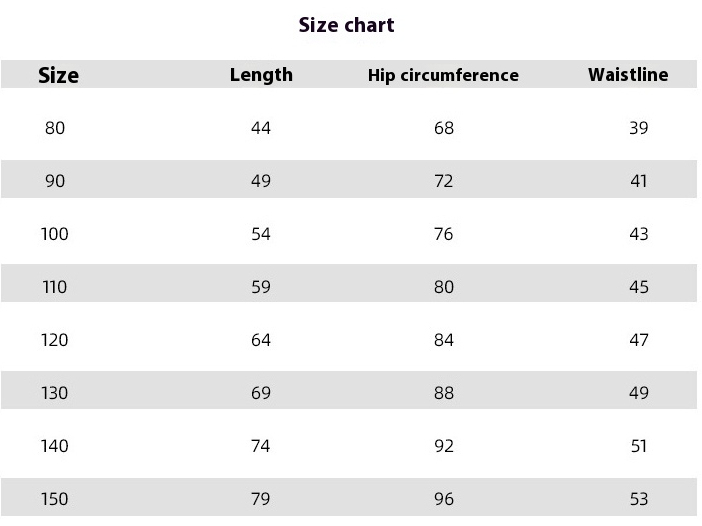
Task: Click length value 44 for size 80
Action: (261, 128)
